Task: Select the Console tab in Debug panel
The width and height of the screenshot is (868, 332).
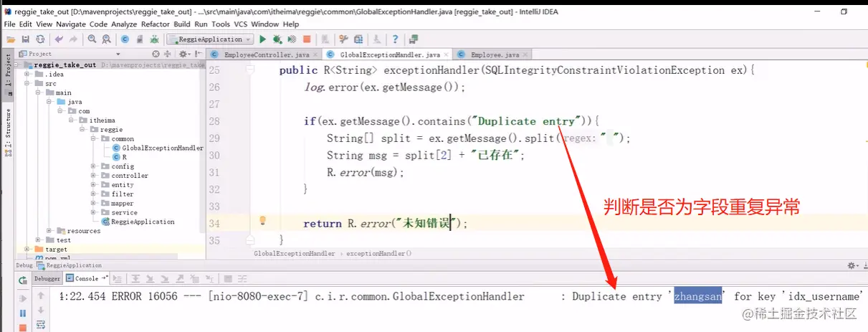Action: pyautogui.click(x=86, y=278)
